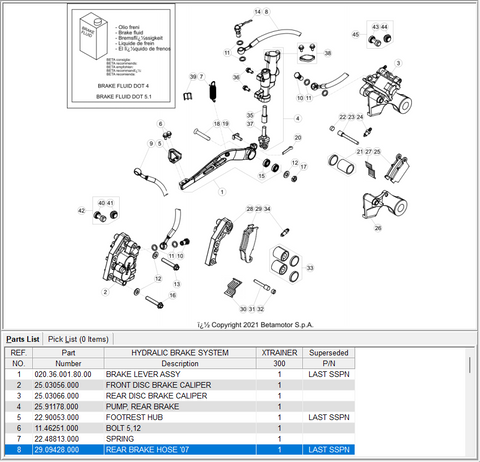
Task: Click callout number 33 pistons kit
Action: (x=310, y=268)
